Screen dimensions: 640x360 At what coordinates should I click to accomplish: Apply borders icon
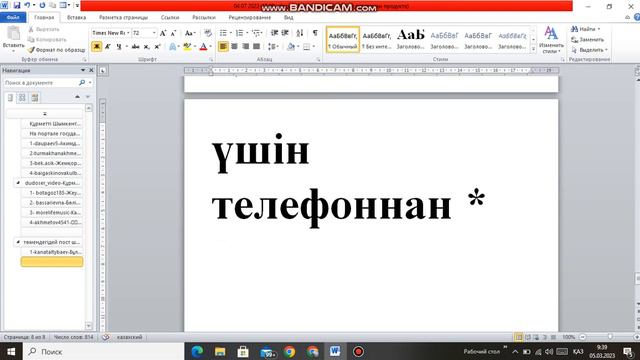tap(307, 47)
